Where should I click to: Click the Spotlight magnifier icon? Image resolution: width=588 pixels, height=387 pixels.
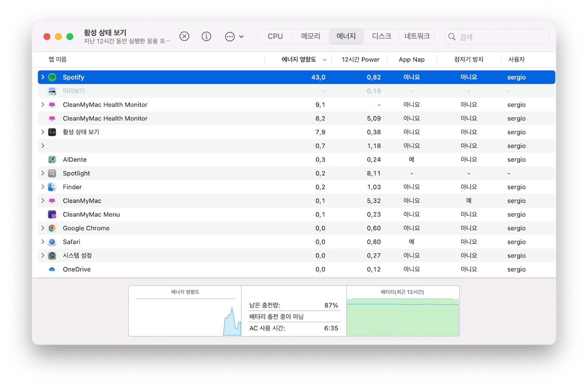[x=52, y=173]
